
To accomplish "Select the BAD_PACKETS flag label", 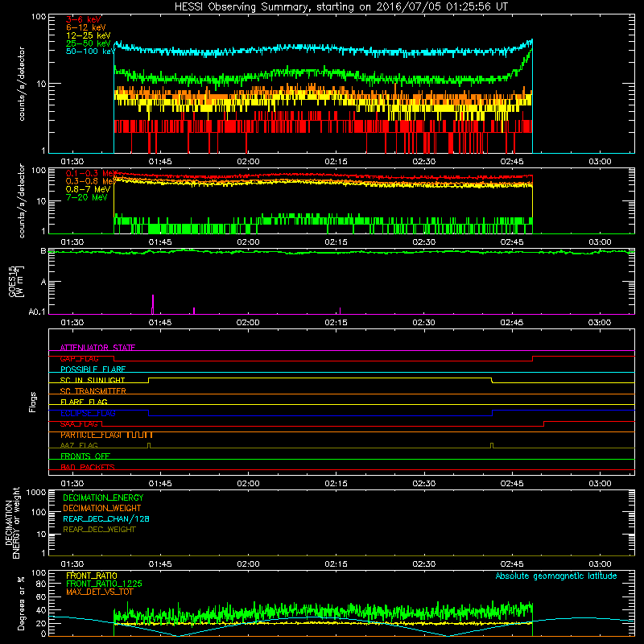I will [88, 467].
